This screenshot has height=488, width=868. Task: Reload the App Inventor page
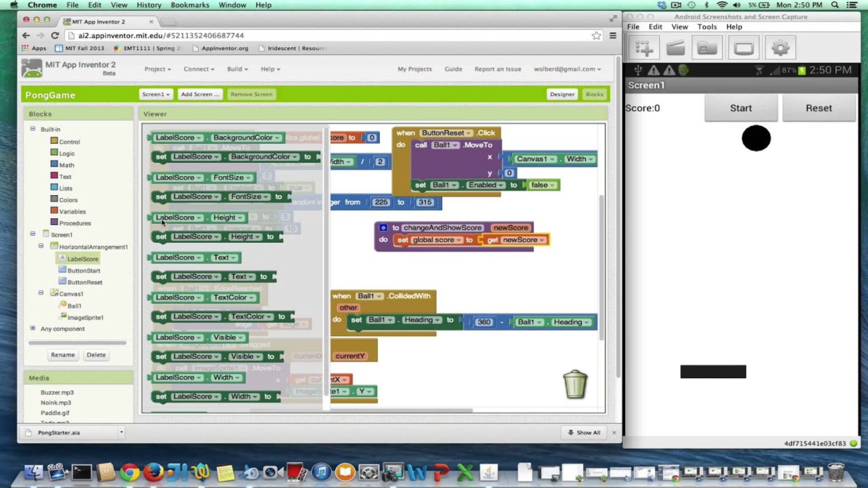click(x=55, y=36)
